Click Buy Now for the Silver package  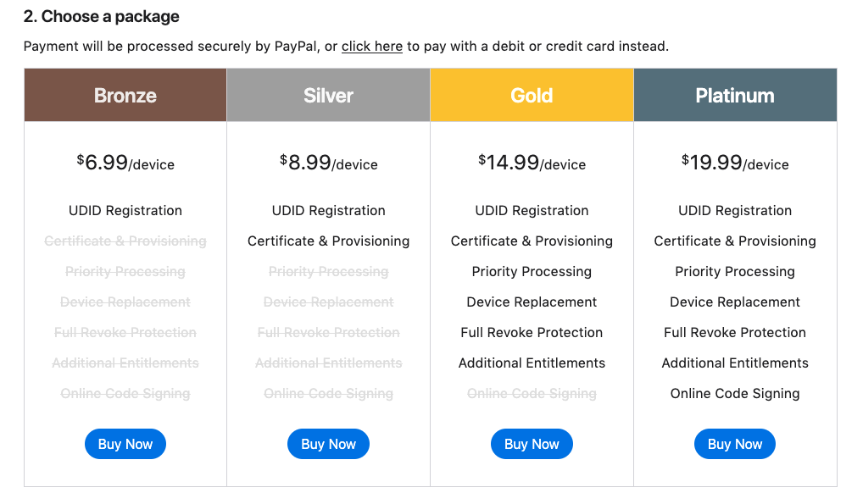point(329,444)
